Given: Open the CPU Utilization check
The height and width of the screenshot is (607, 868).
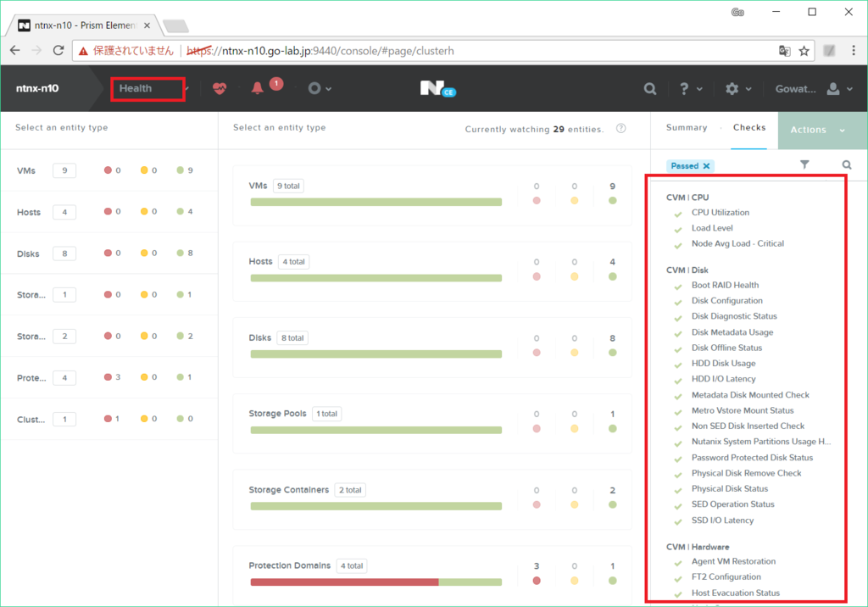Looking at the screenshot, I should (x=721, y=213).
